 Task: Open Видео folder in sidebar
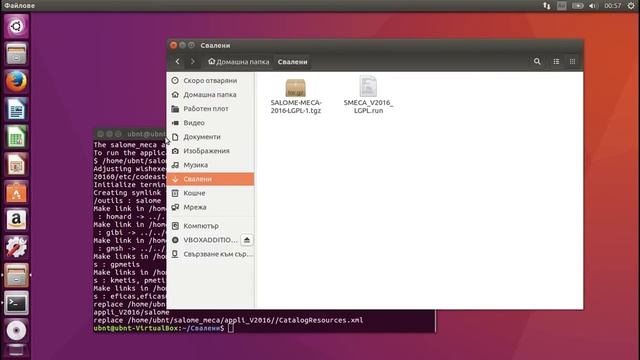pyautogui.click(x=210, y=123)
